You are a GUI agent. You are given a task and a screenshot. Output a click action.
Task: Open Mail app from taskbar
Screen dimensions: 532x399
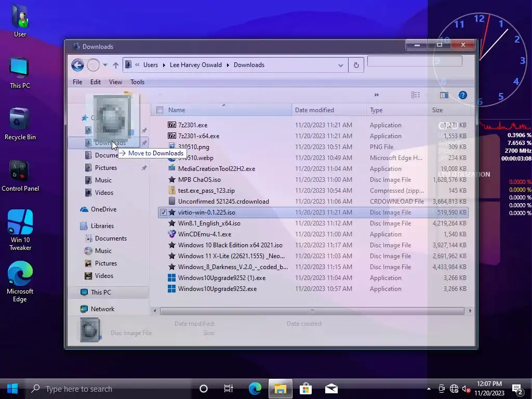331,389
